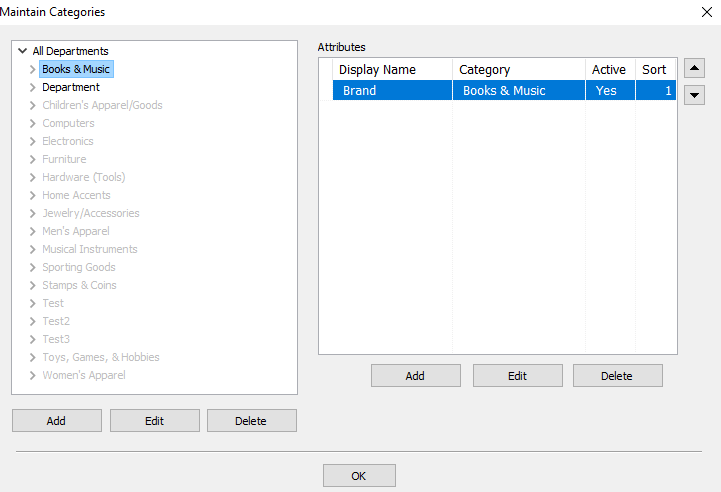
Task: Select Jewelry/Accessories tree item
Action: (91, 213)
